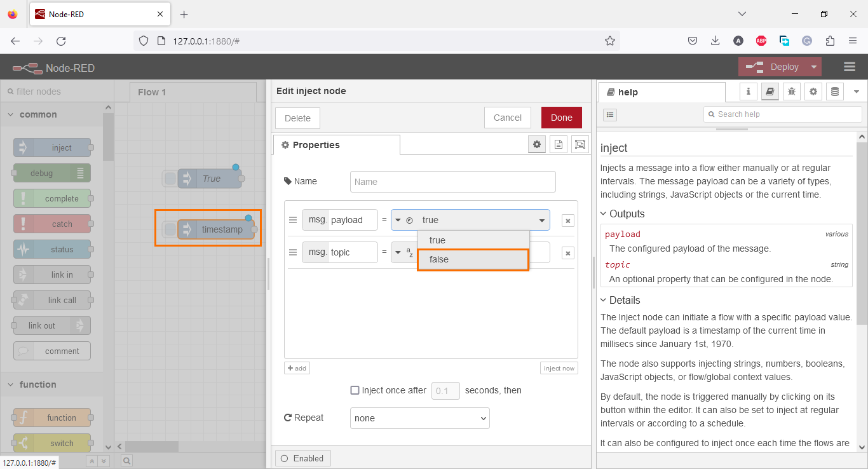
Task: Open the payload type selector arrow
Action: point(398,221)
